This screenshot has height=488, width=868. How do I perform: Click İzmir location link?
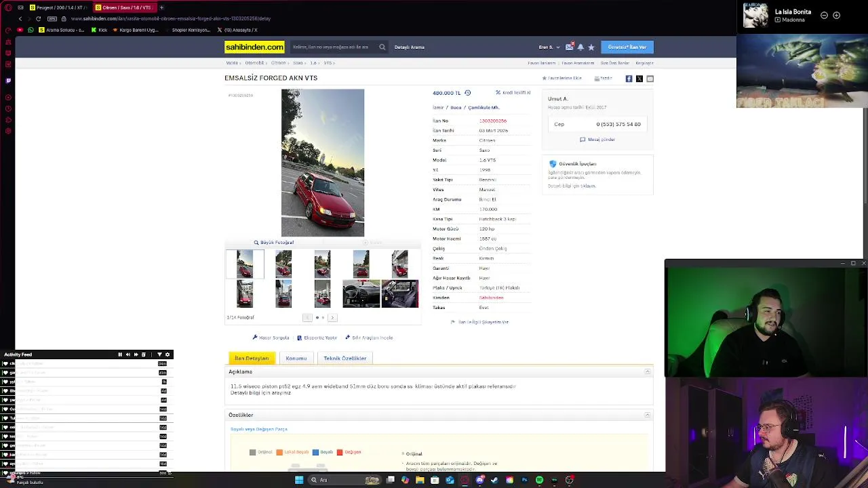(438, 107)
